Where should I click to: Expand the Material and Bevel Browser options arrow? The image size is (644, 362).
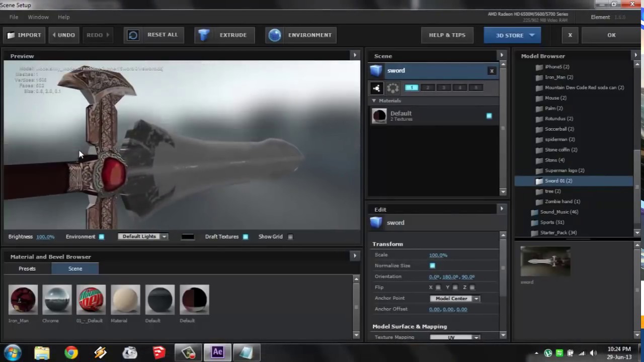(x=355, y=255)
